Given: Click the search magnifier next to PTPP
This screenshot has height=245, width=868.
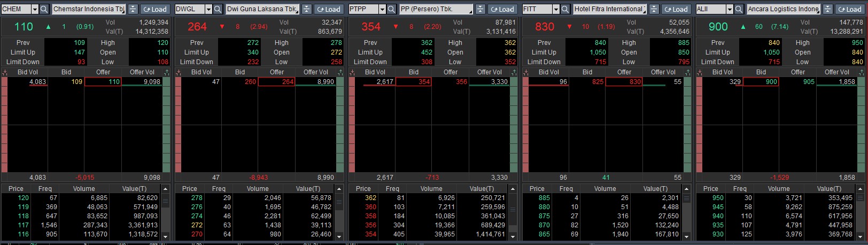Looking at the screenshot, I should [392, 9].
